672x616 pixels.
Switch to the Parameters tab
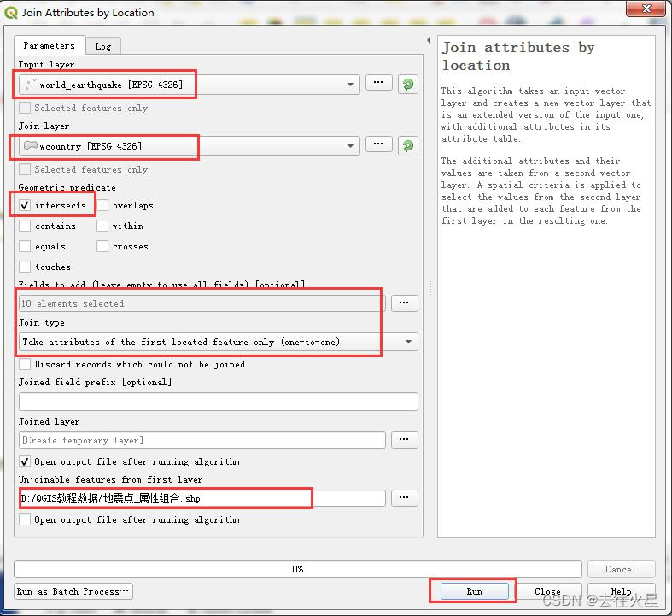(x=50, y=45)
